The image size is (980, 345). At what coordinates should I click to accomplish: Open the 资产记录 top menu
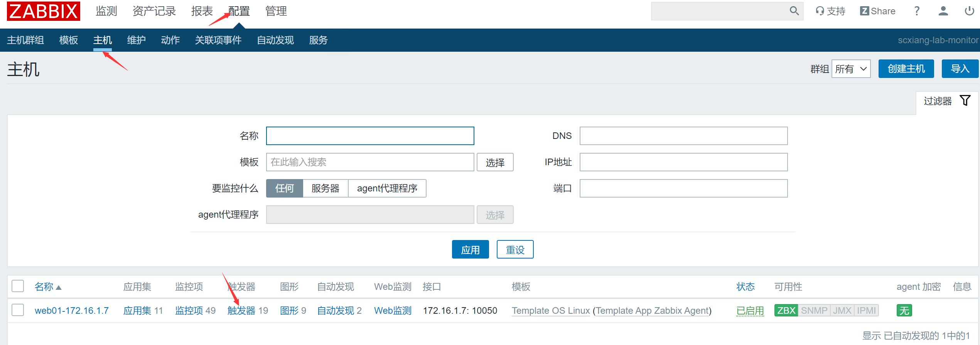[154, 11]
